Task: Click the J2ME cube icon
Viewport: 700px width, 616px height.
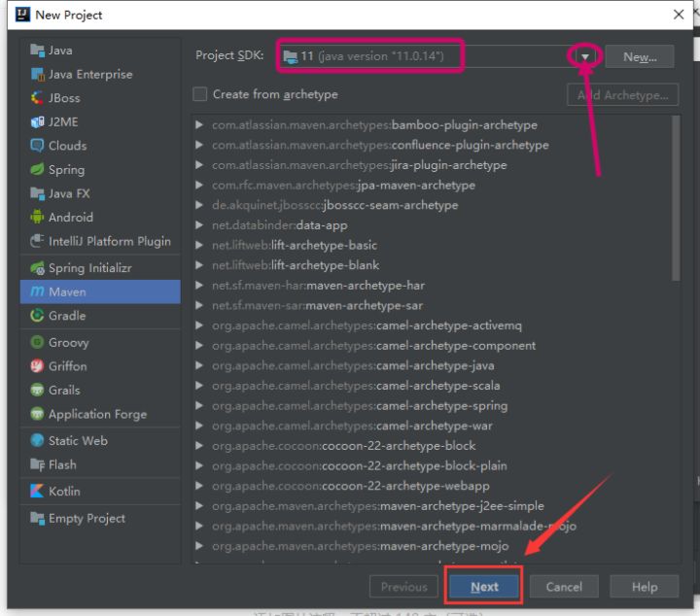Action: click(38, 121)
